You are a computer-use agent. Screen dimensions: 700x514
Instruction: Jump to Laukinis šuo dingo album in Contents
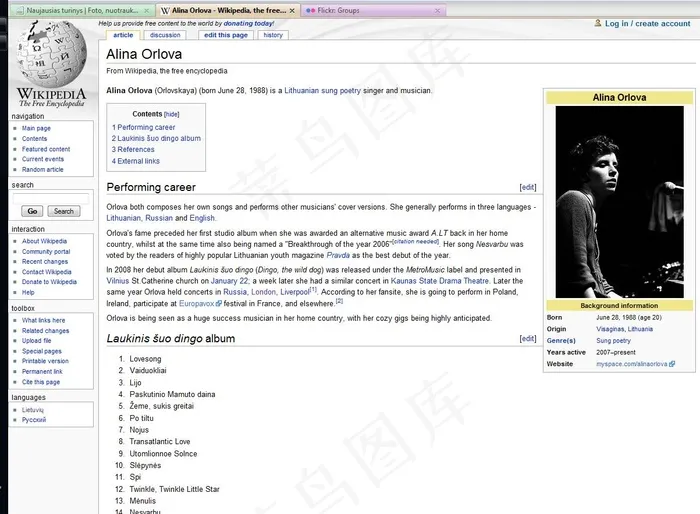pyautogui.click(x=159, y=139)
